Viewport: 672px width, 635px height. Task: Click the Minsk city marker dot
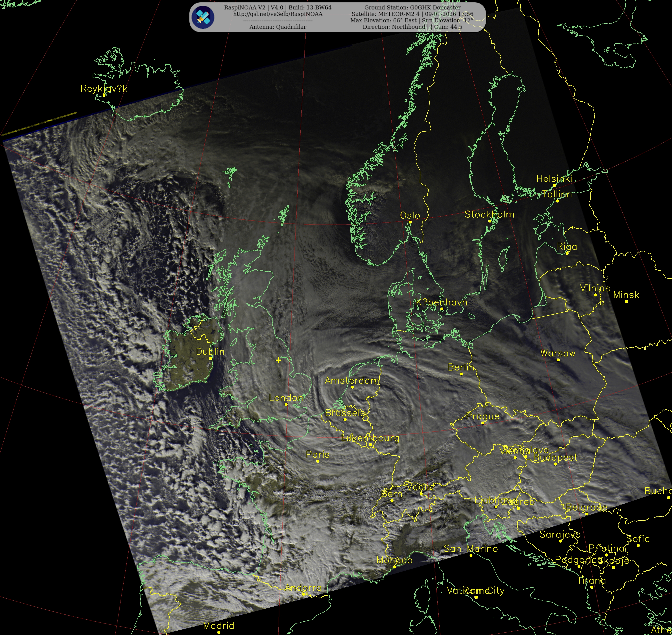pos(626,301)
